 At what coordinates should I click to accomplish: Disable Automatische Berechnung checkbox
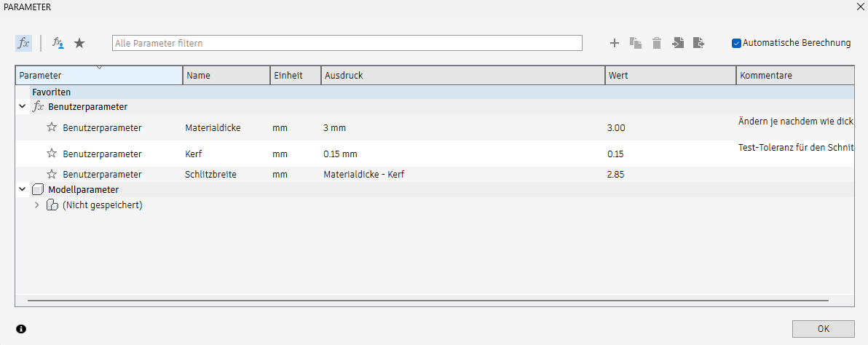736,43
